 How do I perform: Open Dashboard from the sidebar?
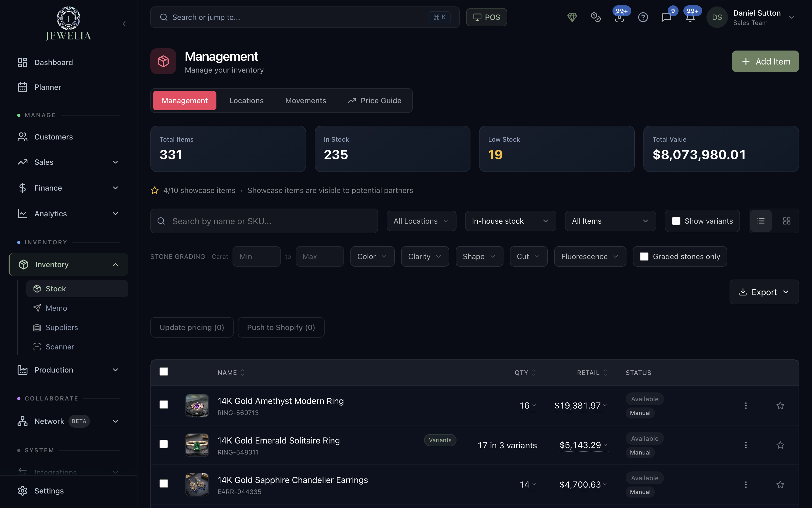(x=68, y=62)
